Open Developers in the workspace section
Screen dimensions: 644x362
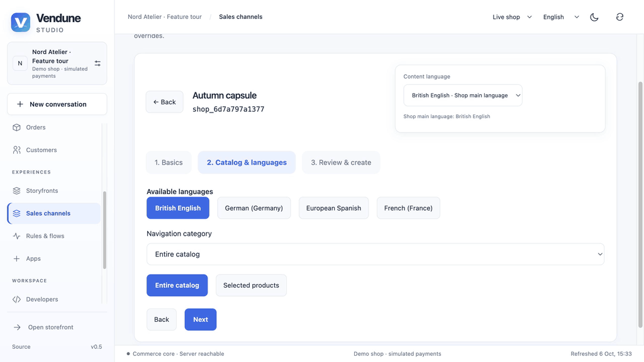pyautogui.click(x=54, y=299)
